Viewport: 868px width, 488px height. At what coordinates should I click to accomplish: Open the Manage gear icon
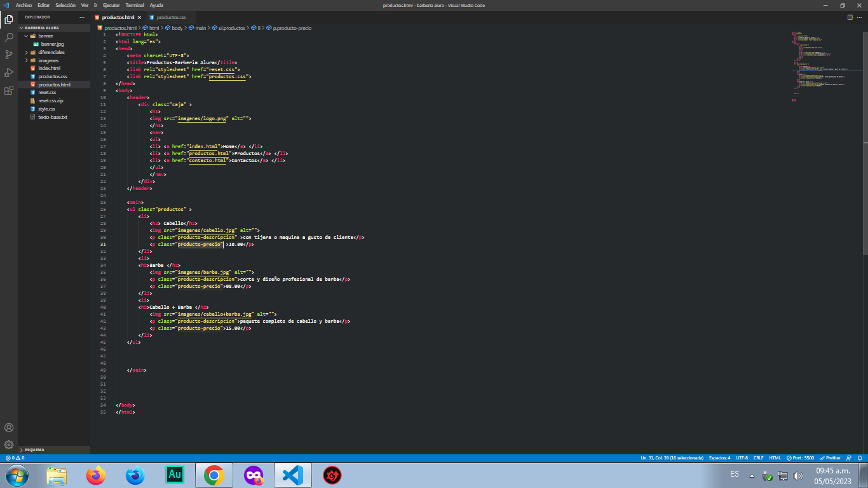click(x=9, y=445)
